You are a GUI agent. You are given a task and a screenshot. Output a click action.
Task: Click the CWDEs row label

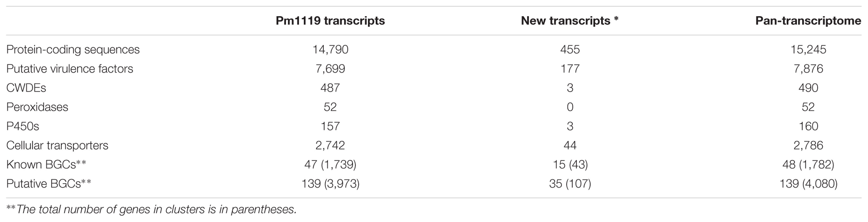coord(26,88)
